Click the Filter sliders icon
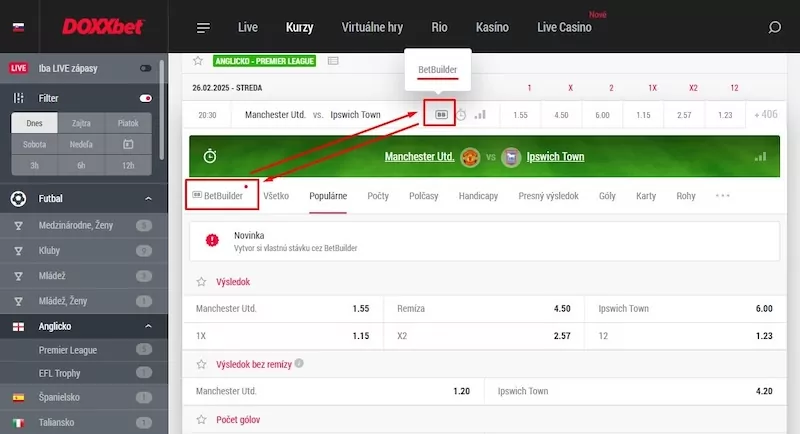800x434 pixels. (x=18, y=98)
